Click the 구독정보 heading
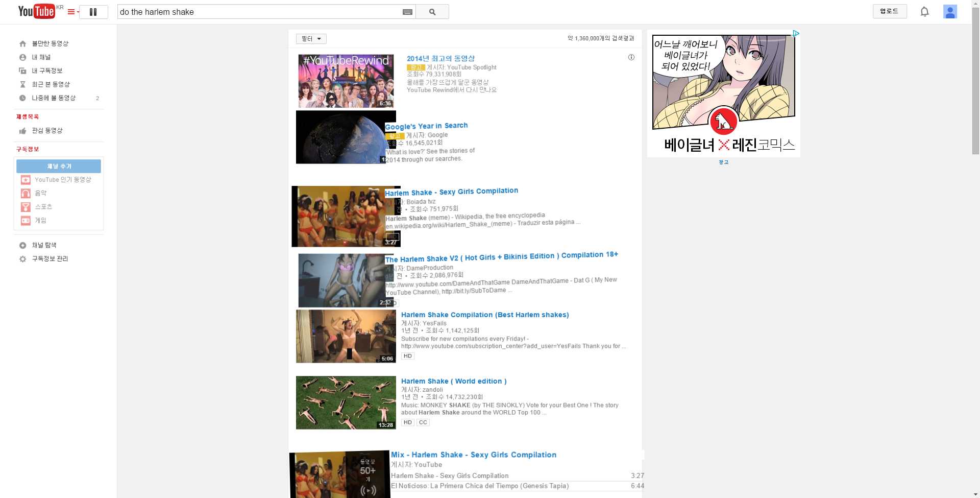Image resolution: width=980 pixels, height=498 pixels. click(28, 149)
